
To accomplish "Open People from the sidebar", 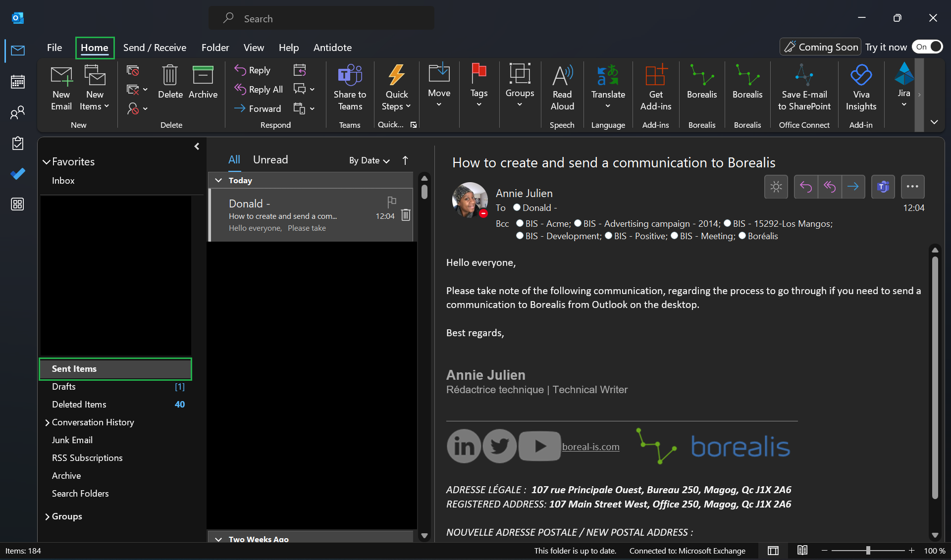I will click(18, 112).
